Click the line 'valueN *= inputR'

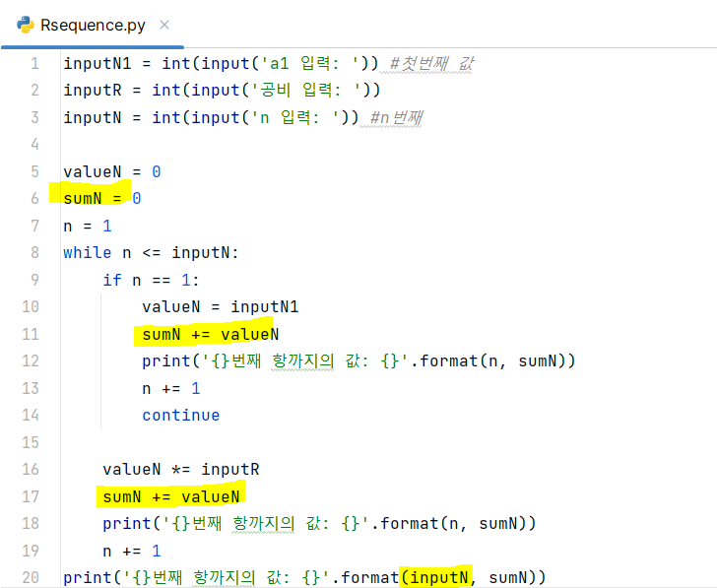pyautogui.click(x=181, y=470)
